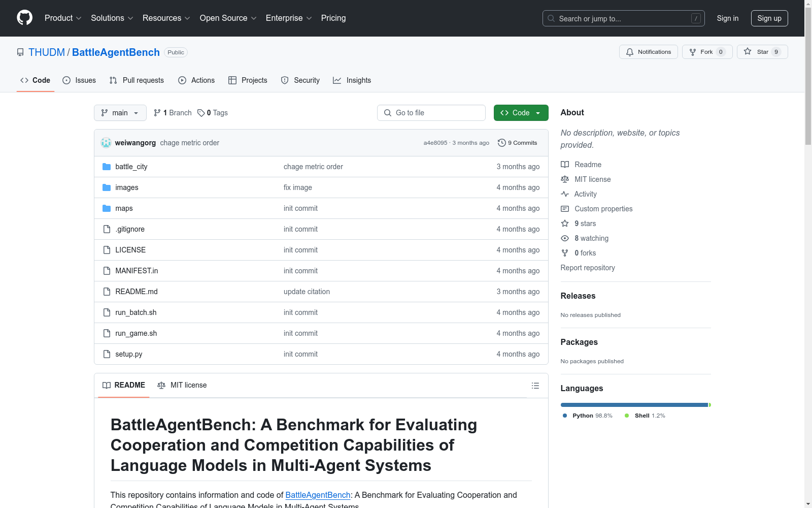Open the Actions tab
This screenshot has width=812, height=508.
[x=196, y=80]
